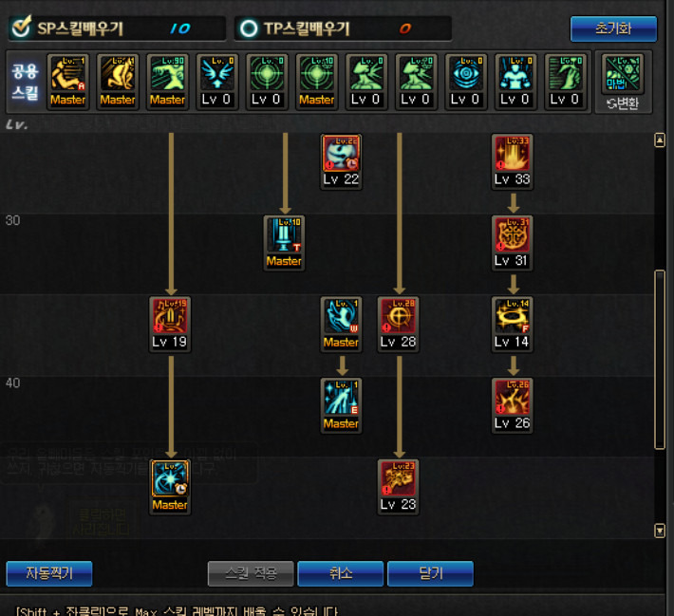Select the Lv 19 skill icon

coord(170,316)
